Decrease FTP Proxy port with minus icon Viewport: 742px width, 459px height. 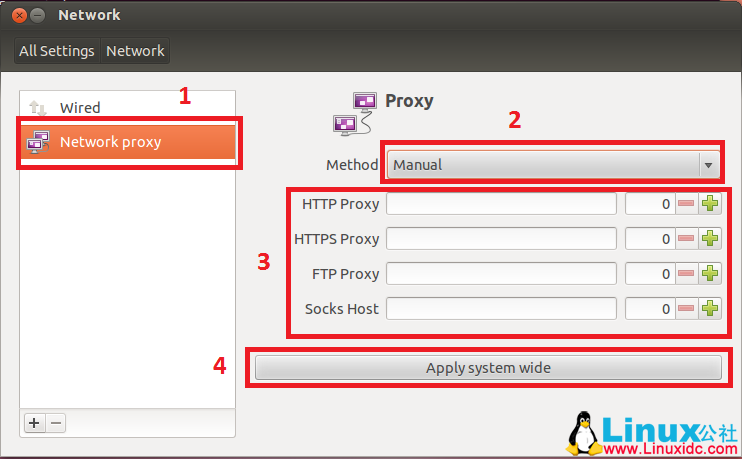686,274
